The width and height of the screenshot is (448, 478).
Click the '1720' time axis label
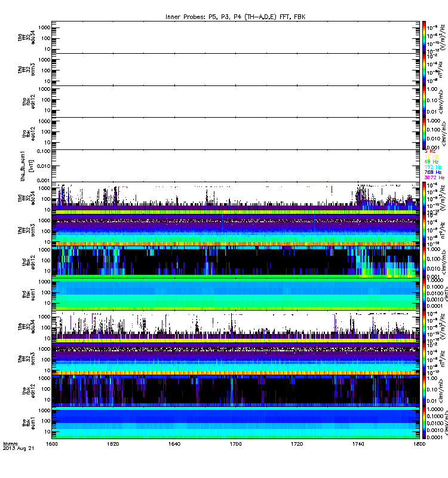(x=297, y=444)
